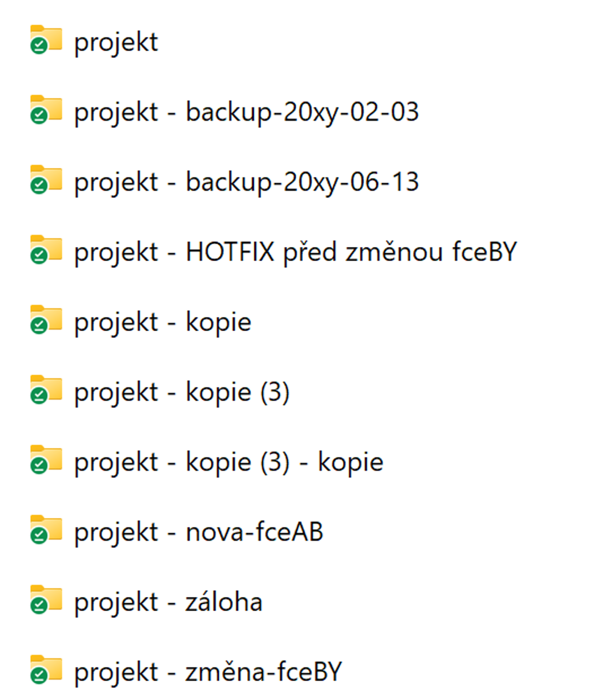
Task: Select the 'projekt' folder name
Action: click(x=116, y=42)
